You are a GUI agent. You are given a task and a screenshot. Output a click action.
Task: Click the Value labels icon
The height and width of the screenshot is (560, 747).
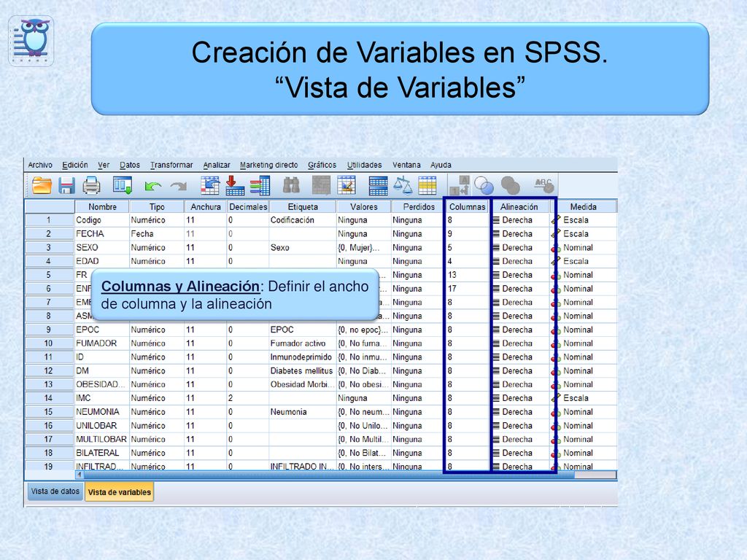point(460,185)
